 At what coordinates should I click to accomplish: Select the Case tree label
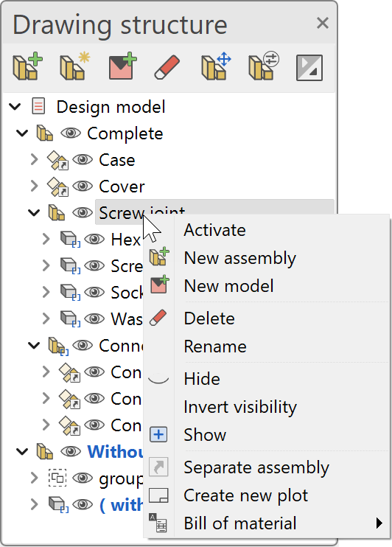117,160
